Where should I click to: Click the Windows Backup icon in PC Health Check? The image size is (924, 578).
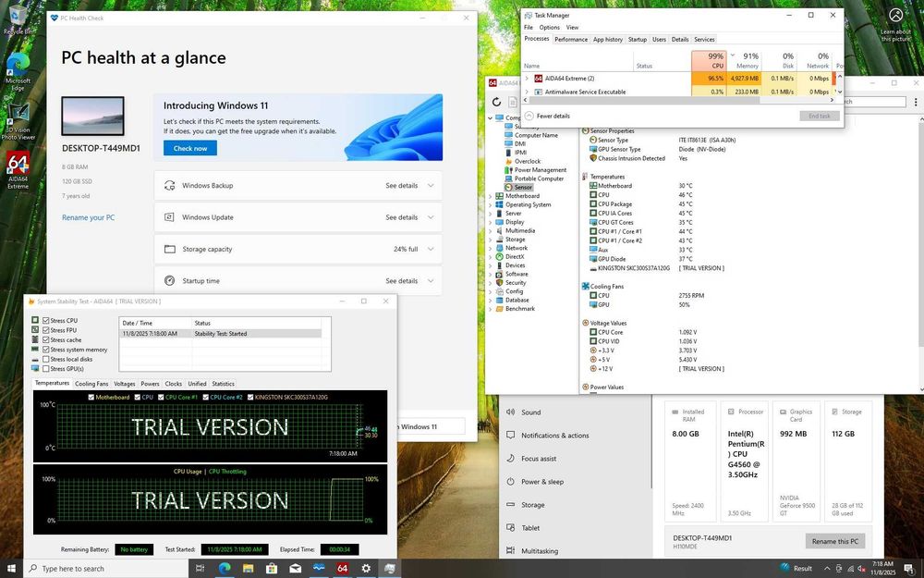pos(170,185)
